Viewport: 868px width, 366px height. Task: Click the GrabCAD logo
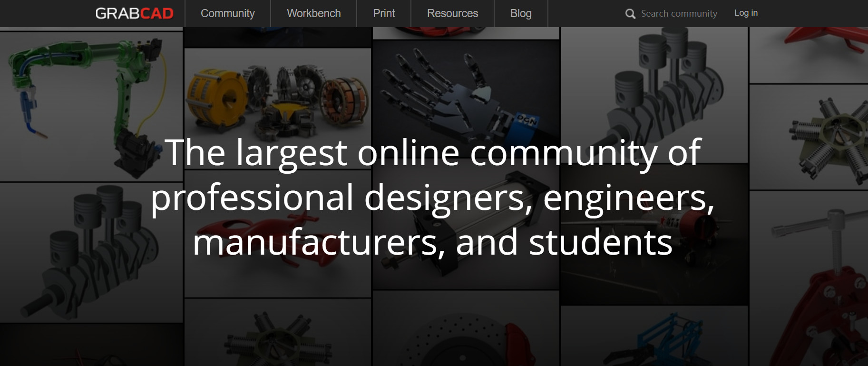click(x=135, y=13)
